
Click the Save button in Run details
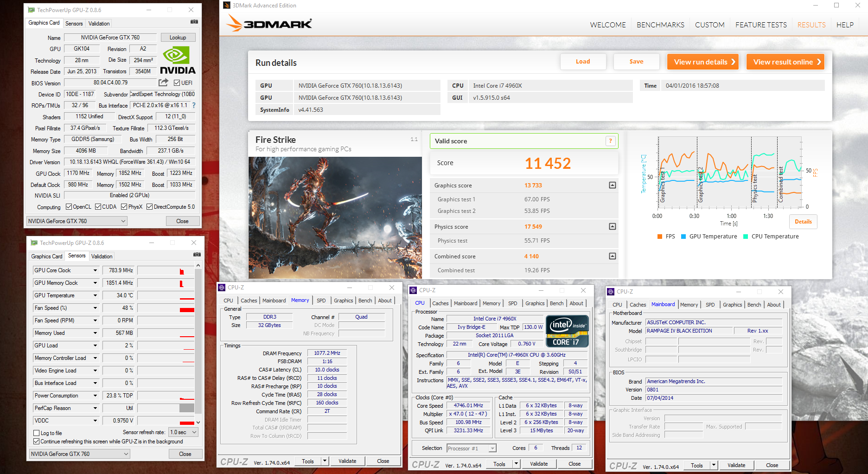click(x=636, y=61)
